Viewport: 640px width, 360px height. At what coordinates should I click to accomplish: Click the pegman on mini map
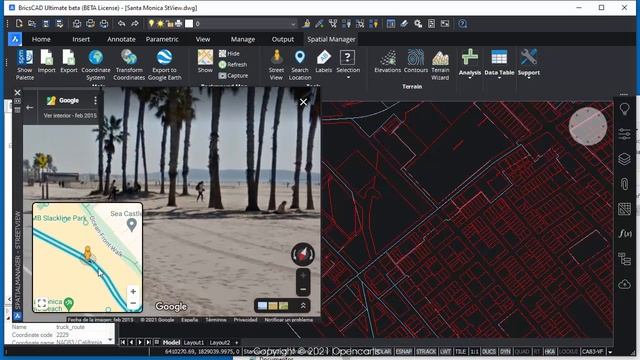point(88,253)
